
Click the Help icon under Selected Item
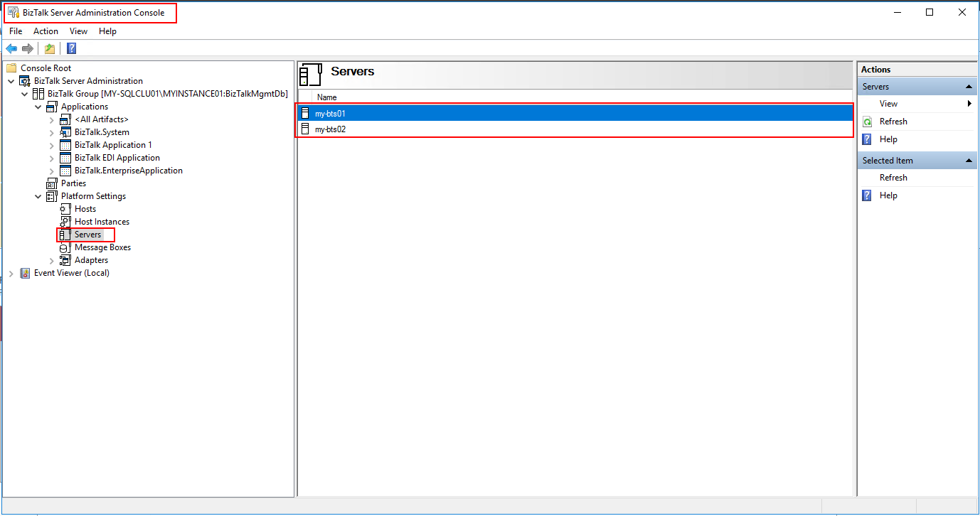867,195
